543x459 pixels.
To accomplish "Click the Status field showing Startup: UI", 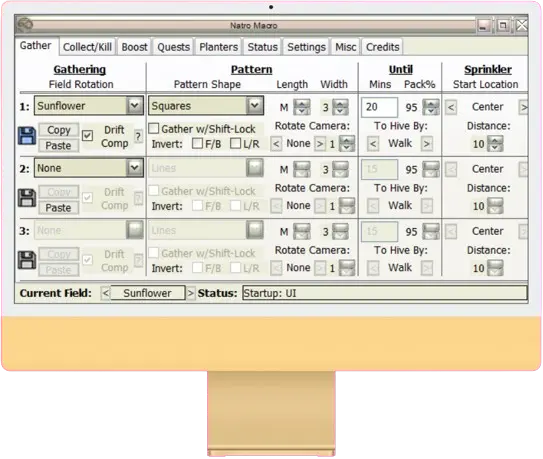I will pos(385,293).
